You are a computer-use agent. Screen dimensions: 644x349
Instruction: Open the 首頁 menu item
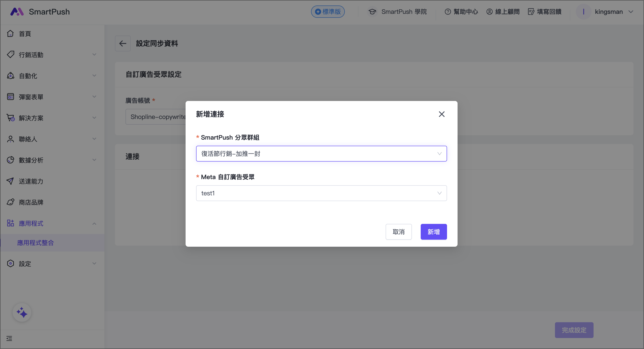52,34
